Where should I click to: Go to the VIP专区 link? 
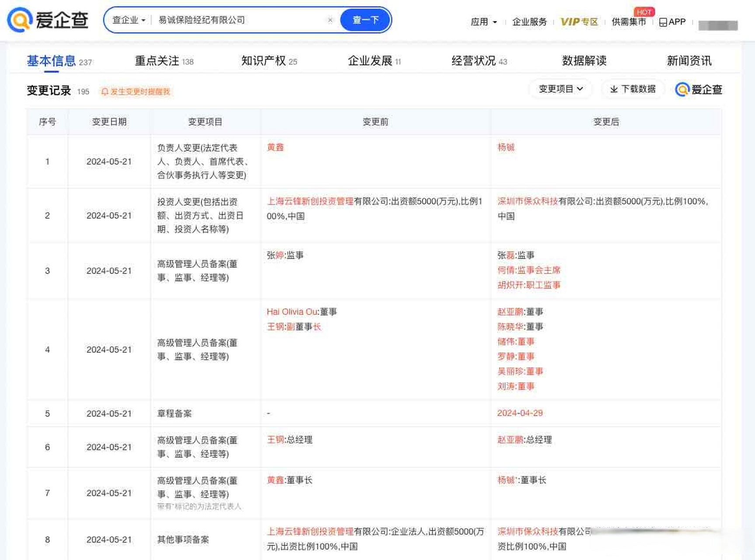pyautogui.click(x=579, y=22)
